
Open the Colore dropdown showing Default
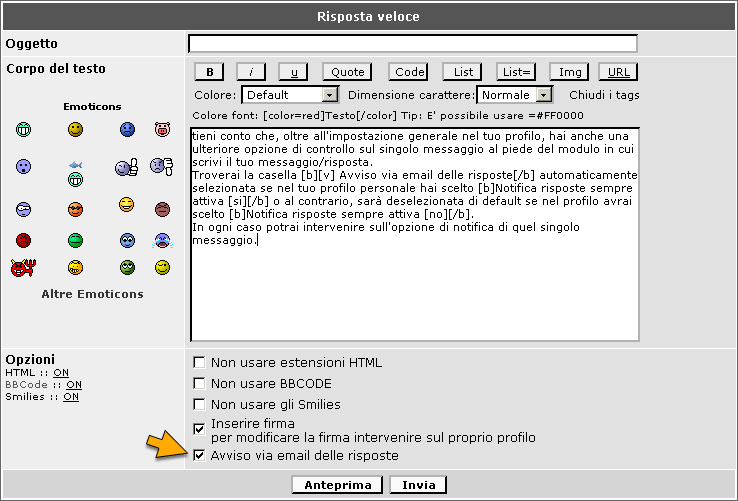(x=290, y=95)
